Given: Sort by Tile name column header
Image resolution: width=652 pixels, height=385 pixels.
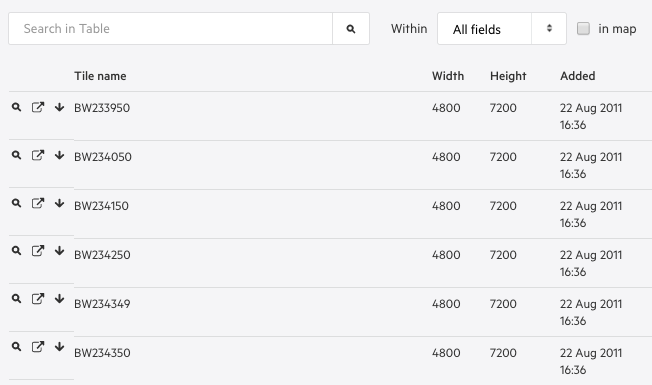Looking at the screenshot, I should coord(100,76).
